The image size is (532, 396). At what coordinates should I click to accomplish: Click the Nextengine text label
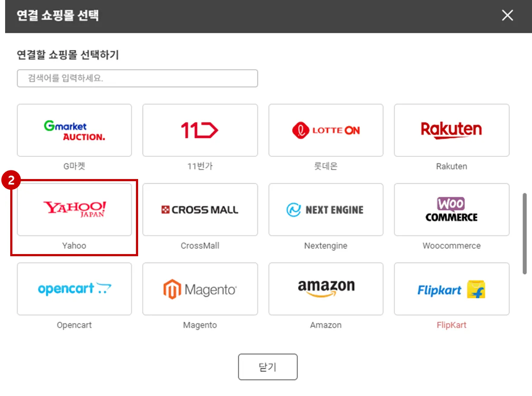pos(326,246)
